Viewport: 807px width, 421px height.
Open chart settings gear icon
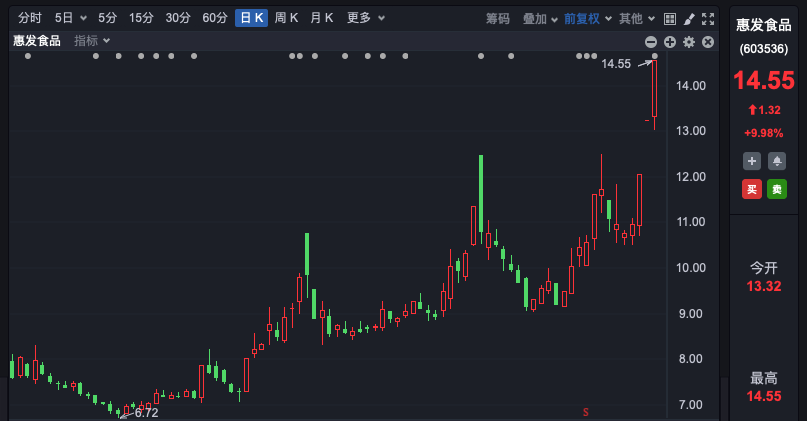[x=688, y=41]
